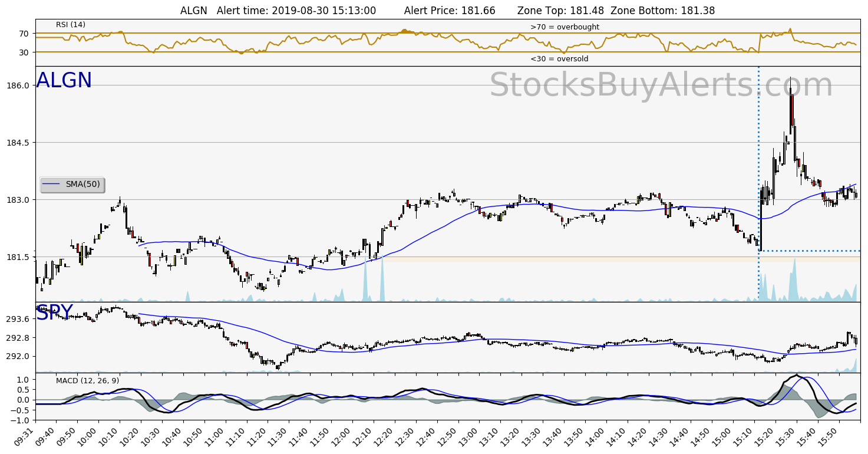The image size is (868, 454).
Task: Click the MACD peak around 15:30
Action: coord(797,375)
